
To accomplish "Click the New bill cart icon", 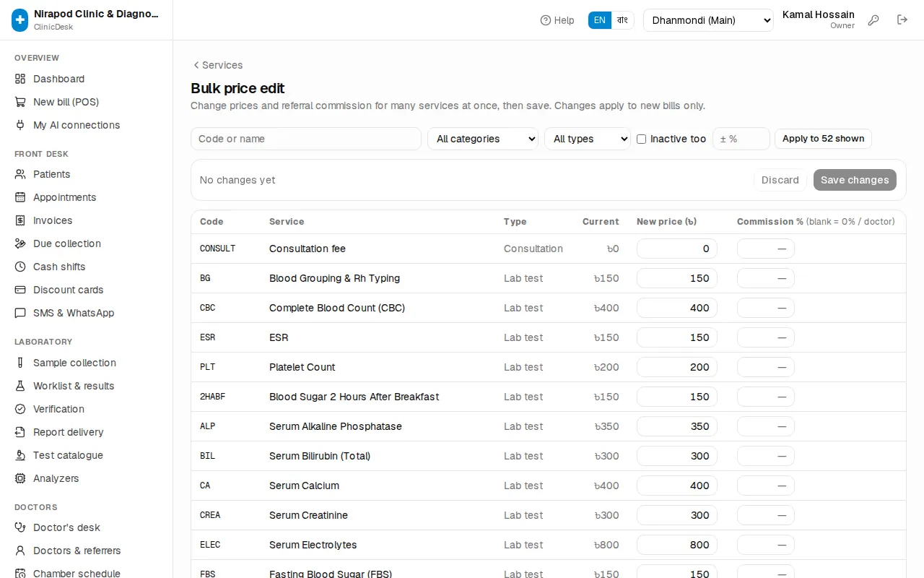I will [x=20, y=102].
